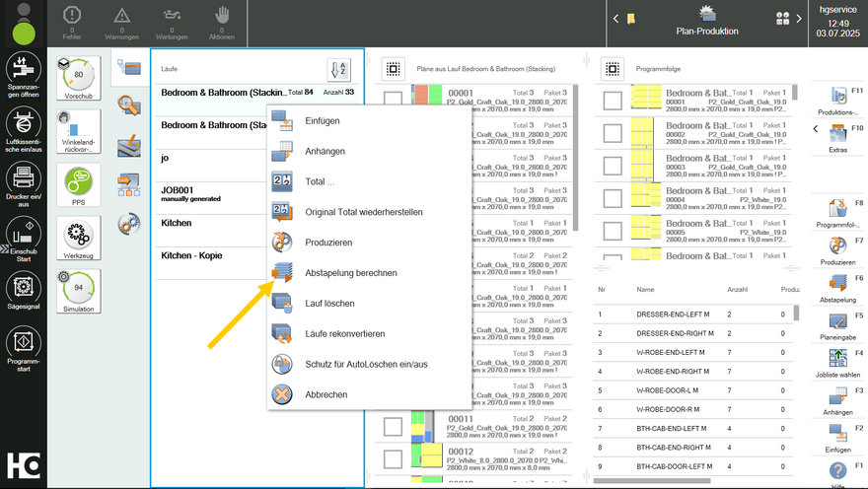Click Abstapelung F6 sidebar button
This screenshot has width=868, height=489.
tap(838, 289)
